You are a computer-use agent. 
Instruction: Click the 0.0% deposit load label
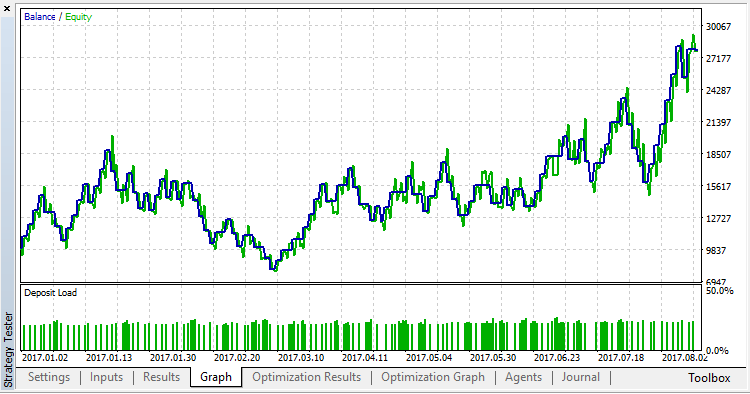pos(717,350)
